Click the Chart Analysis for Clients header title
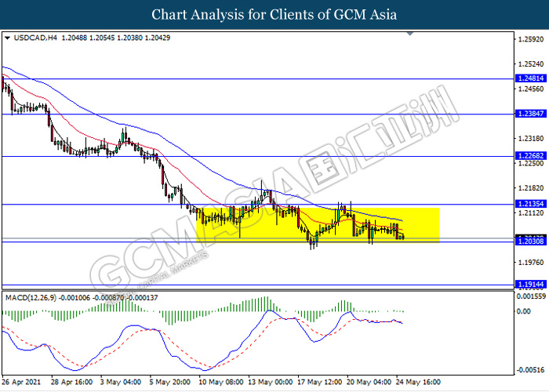The image size is (549, 392). pos(274,14)
